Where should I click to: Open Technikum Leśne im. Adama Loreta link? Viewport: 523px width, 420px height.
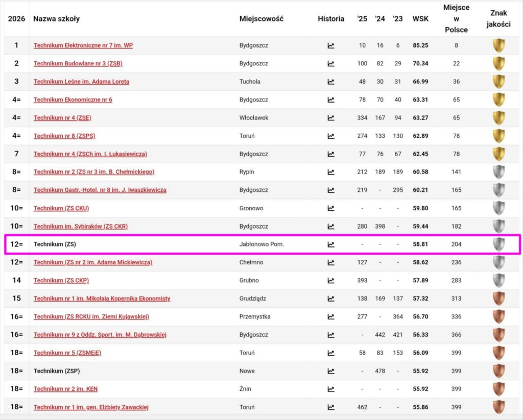click(81, 82)
